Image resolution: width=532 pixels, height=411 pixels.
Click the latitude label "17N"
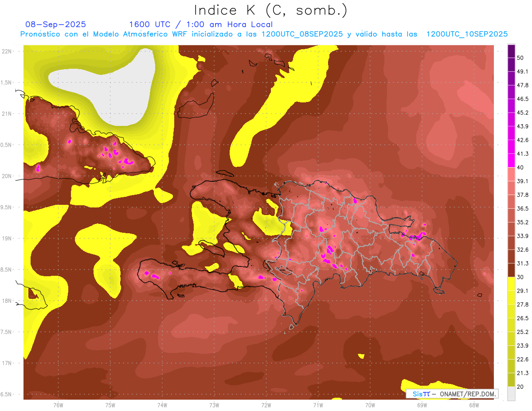pyautogui.click(x=7, y=363)
